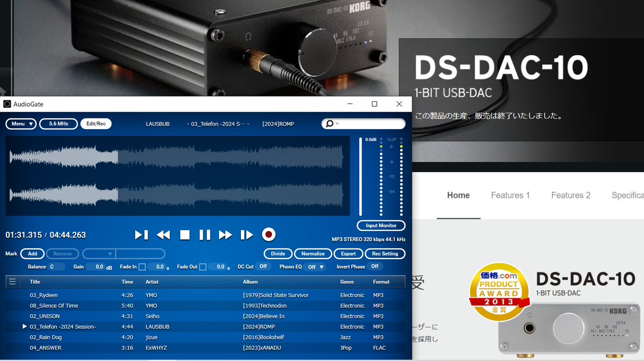Screen dimensions: 644x361
Task: Click the Fade In seconds field
Action: [x=156, y=267]
